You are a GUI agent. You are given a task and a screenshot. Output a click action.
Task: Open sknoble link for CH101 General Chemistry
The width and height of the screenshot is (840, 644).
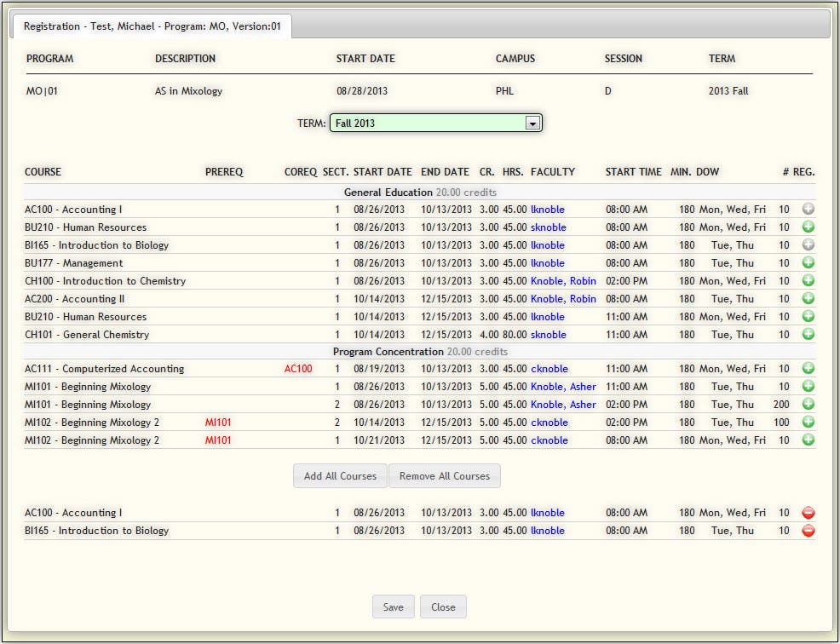pyautogui.click(x=549, y=335)
